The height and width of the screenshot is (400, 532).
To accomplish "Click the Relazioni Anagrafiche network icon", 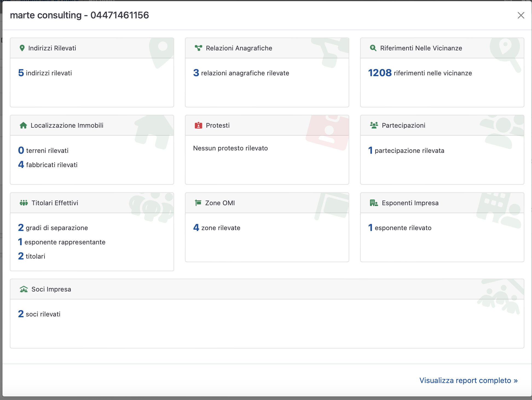I will [198, 48].
